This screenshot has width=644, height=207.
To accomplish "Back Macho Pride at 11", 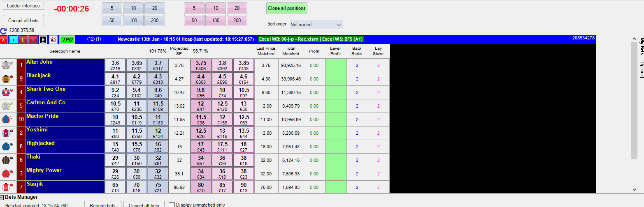I will point(158,120).
